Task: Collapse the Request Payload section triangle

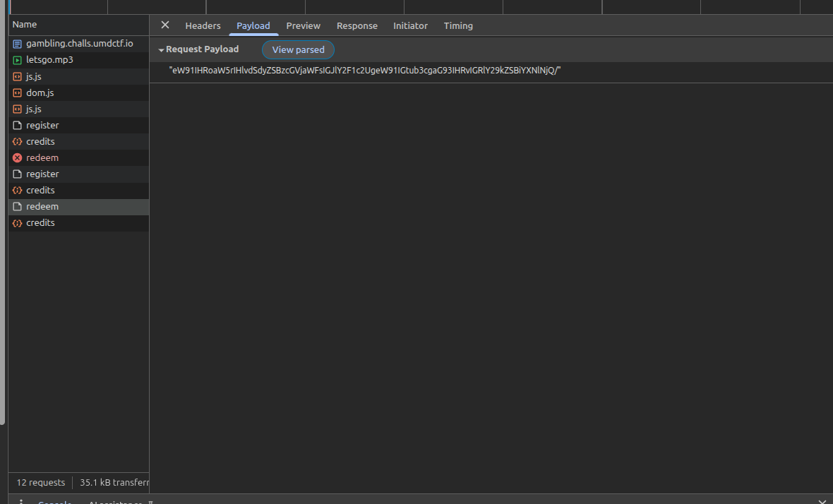Action: click(161, 50)
